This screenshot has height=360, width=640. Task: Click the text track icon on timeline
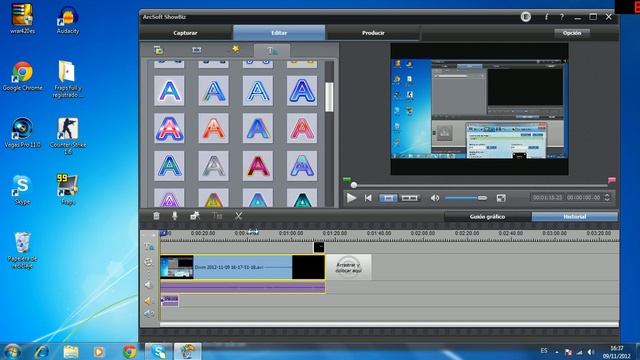(149, 247)
